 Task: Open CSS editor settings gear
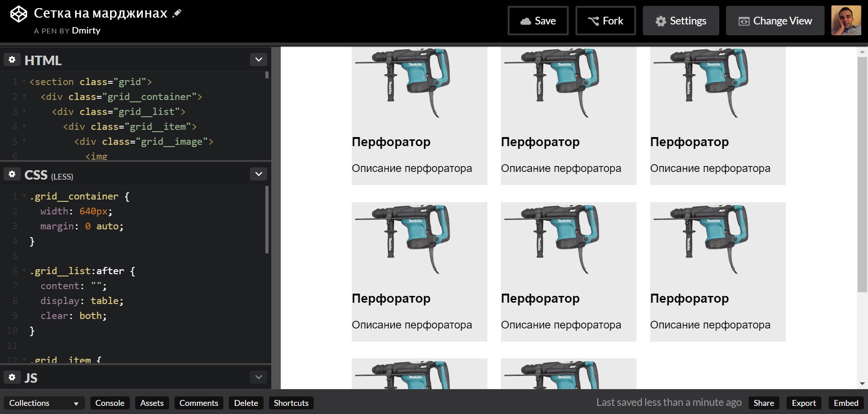point(12,174)
